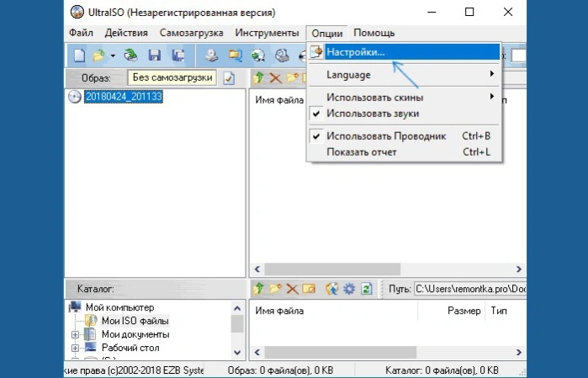Click the Make CD/DVD image drive icon
588x378 pixels.
click(212, 56)
